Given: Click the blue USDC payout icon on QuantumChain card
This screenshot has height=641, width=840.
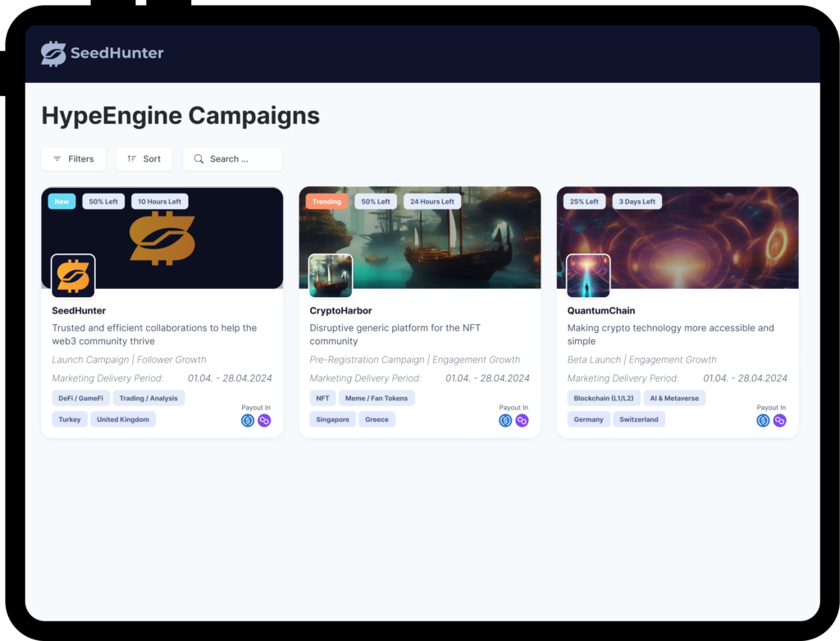Looking at the screenshot, I should coord(763,421).
